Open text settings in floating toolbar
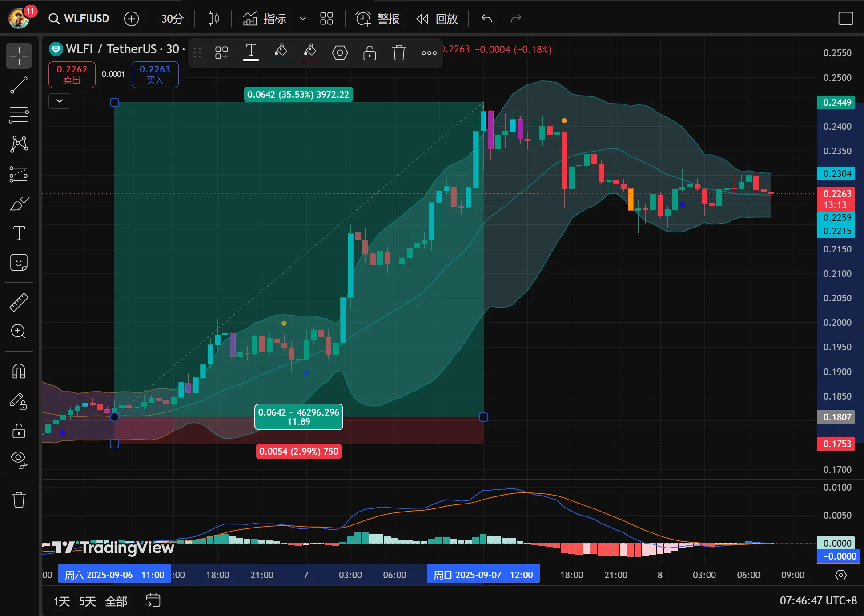The height and width of the screenshot is (616, 864). [x=251, y=53]
